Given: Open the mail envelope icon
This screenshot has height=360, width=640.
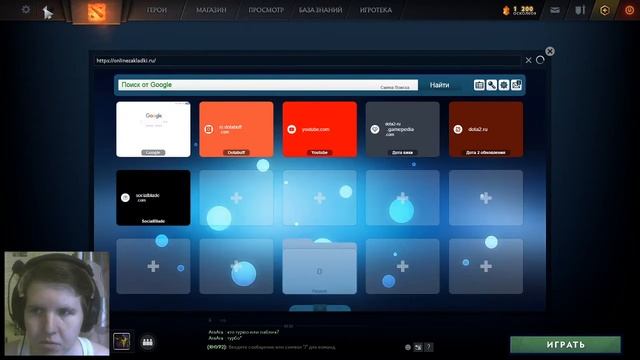Looking at the screenshot, I should (x=555, y=10).
